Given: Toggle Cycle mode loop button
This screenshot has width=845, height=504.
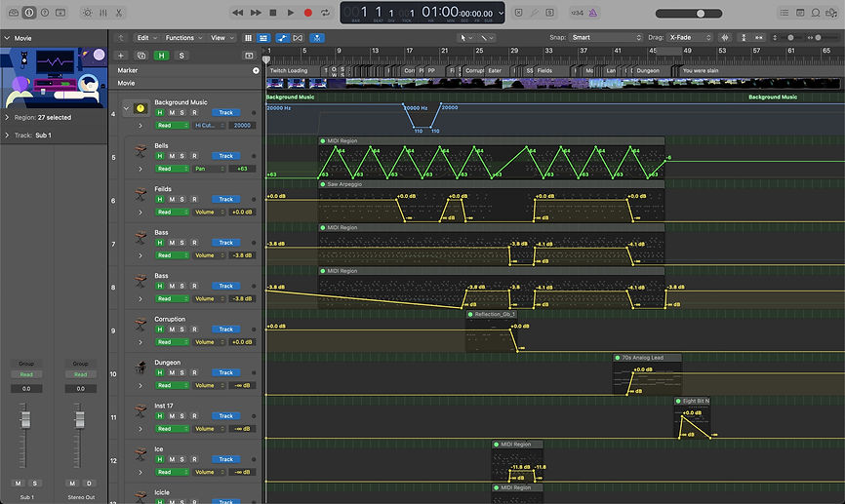Looking at the screenshot, I should [325, 13].
